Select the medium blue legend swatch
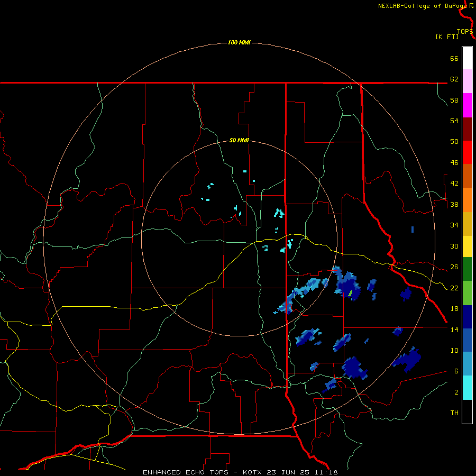The image size is (476, 476). (x=467, y=340)
